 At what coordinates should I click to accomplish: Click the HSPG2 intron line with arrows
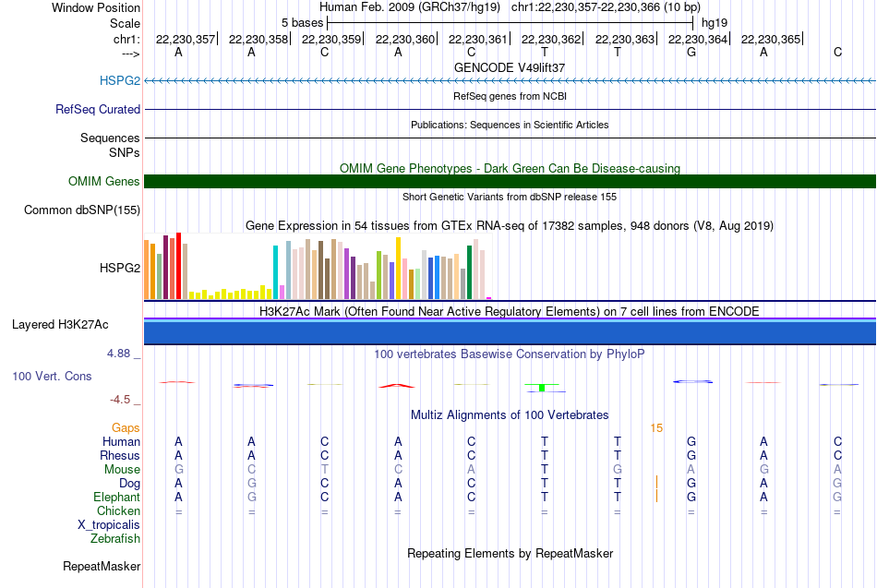coord(510,81)
